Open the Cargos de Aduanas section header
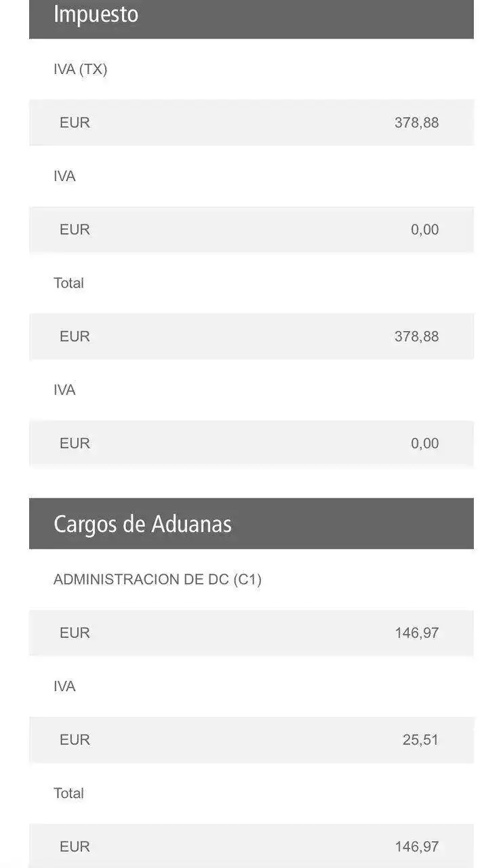 coord(142,524)
